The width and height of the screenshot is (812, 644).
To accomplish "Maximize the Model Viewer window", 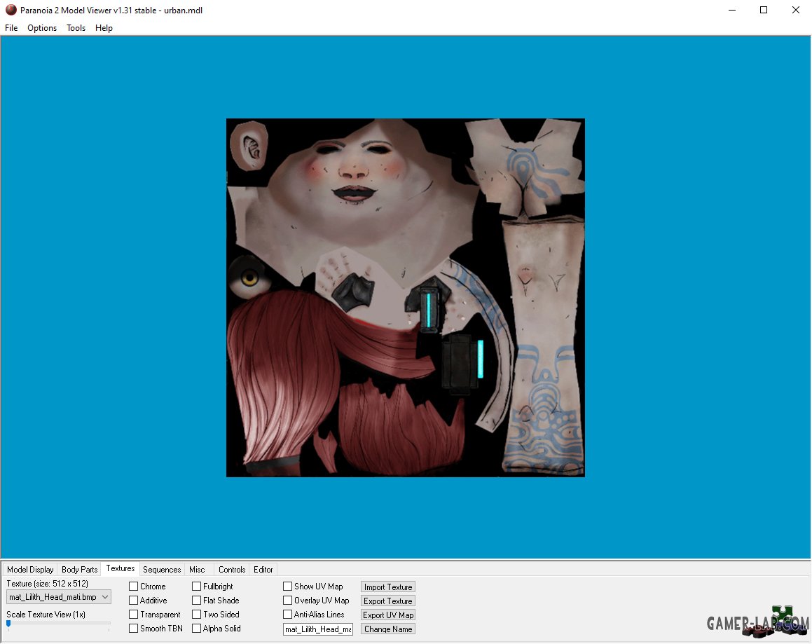I will pyautogui.click(x=764, y=10).
